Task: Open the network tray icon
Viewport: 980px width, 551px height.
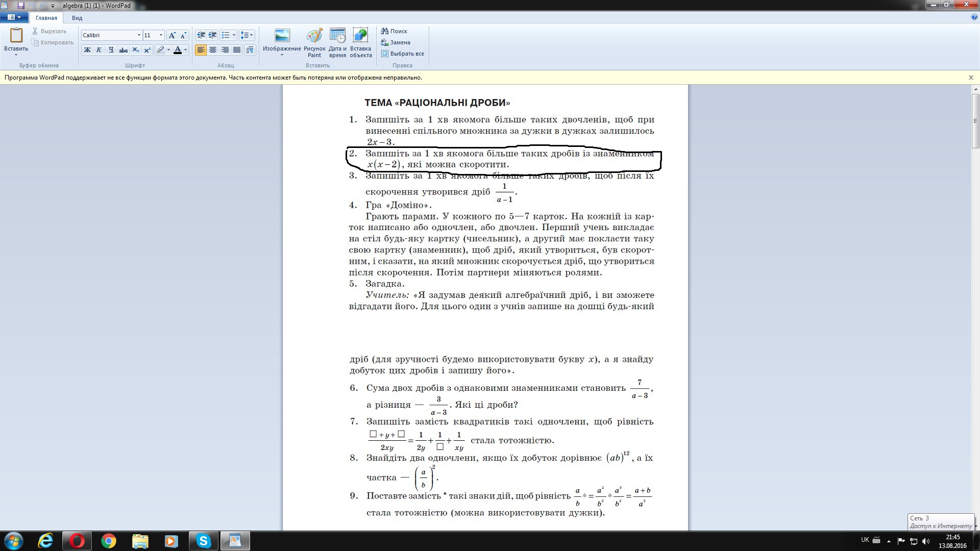Action: point(914,541)
